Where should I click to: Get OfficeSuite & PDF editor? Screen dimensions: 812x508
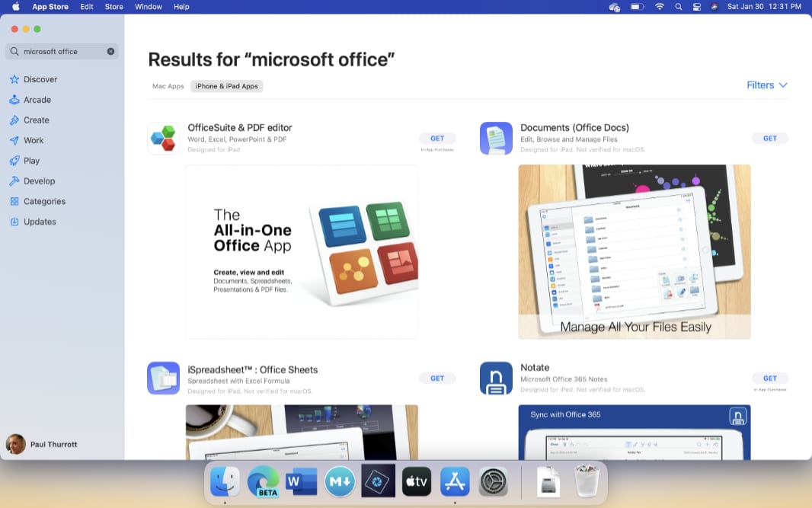pos(437,139)
